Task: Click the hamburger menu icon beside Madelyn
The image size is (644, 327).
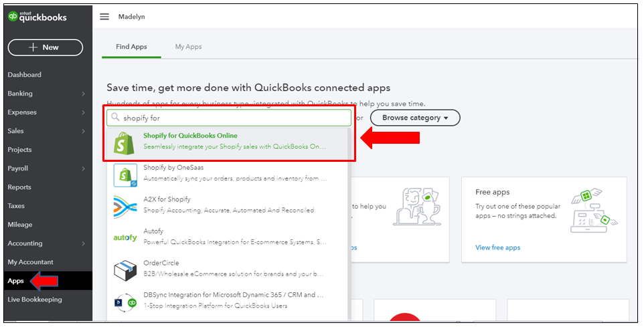Action: [x=104, y=17]
